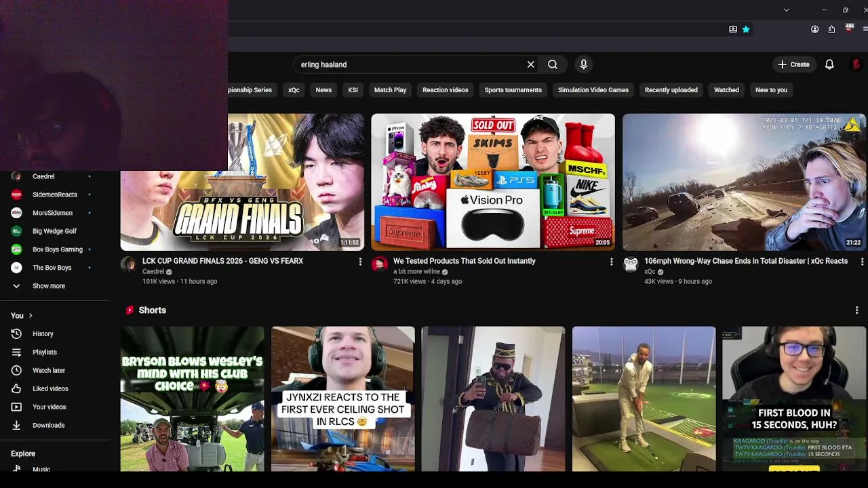Select the New to you chip
The height and width of the screenshot is (488, 868).
tap(771, 90)
